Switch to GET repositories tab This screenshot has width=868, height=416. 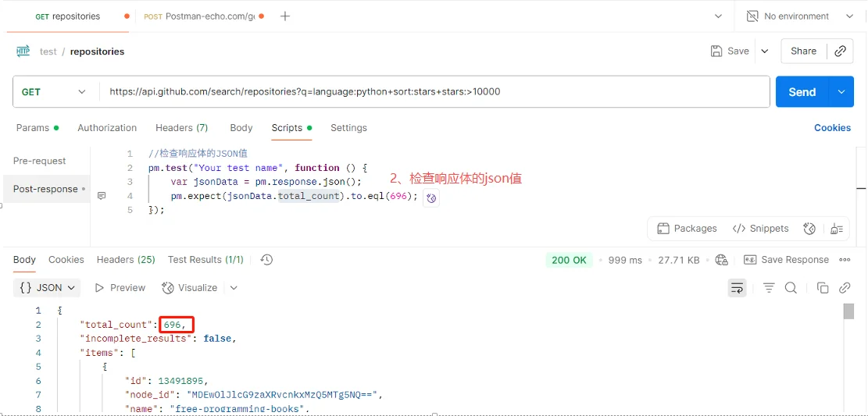(67, 16)
